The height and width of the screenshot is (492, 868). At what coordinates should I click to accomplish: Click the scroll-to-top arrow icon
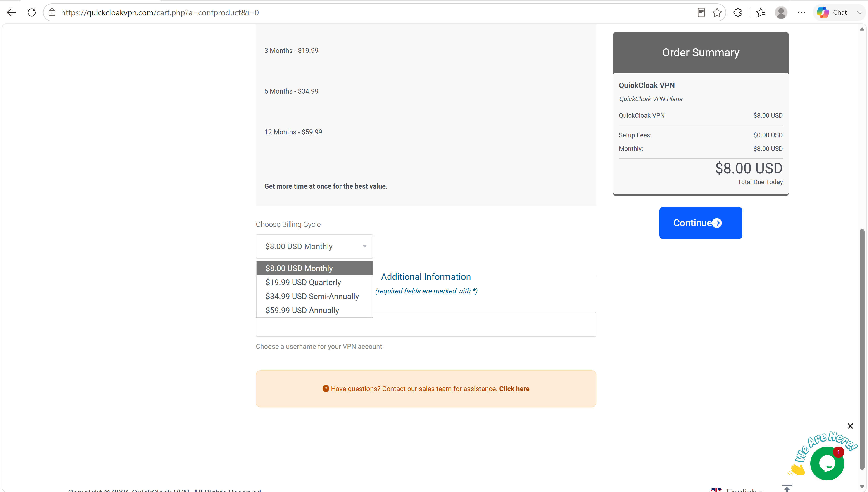787,488
